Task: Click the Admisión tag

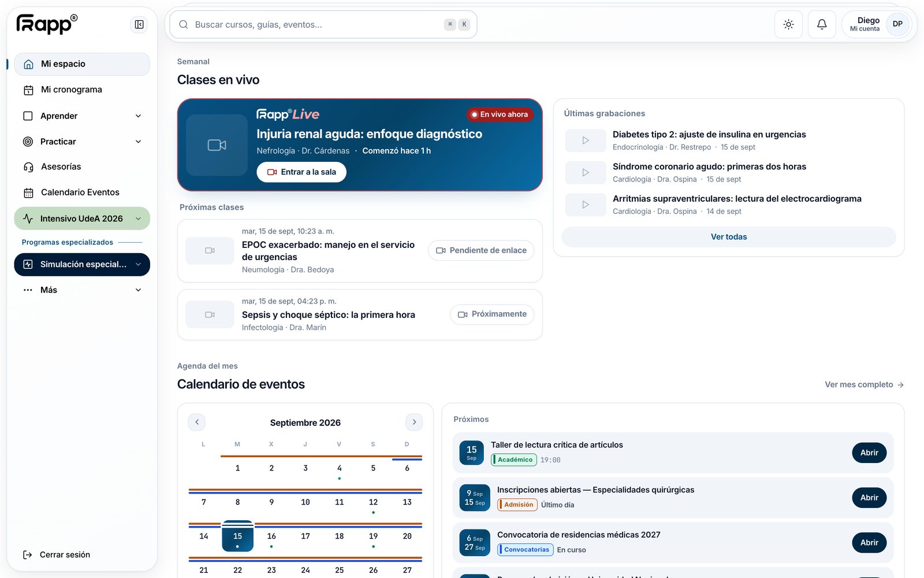Action: pos(517,505)
